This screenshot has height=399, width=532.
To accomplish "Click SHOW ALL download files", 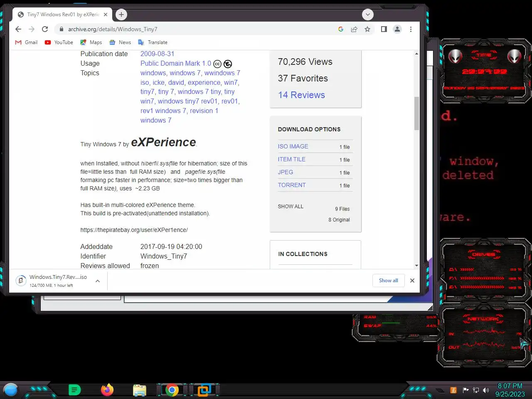I will coord(291,207).
